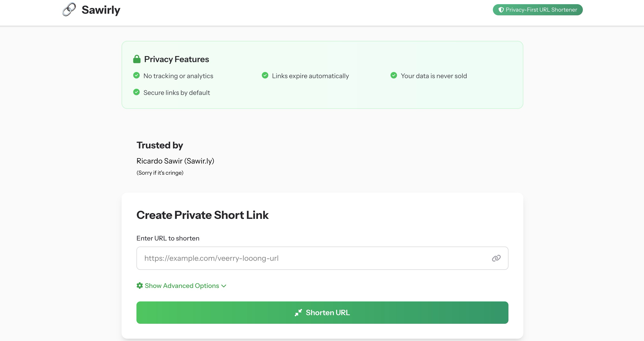Click the gear icon for advanced options

tap(139, 285)
